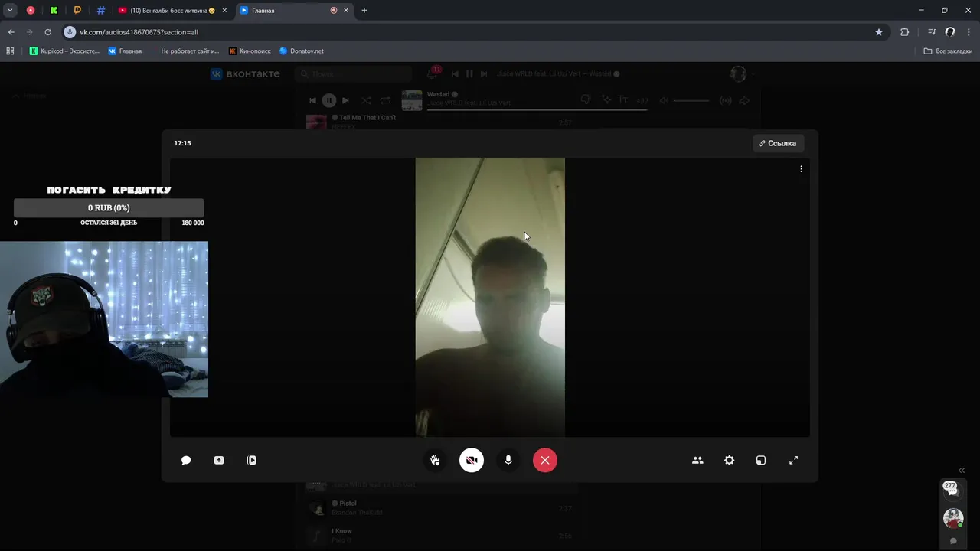Toggle shuffle in VK audio player
This screenshot has height=551, width=980.
pyautogui.click(x=366, y=100)
